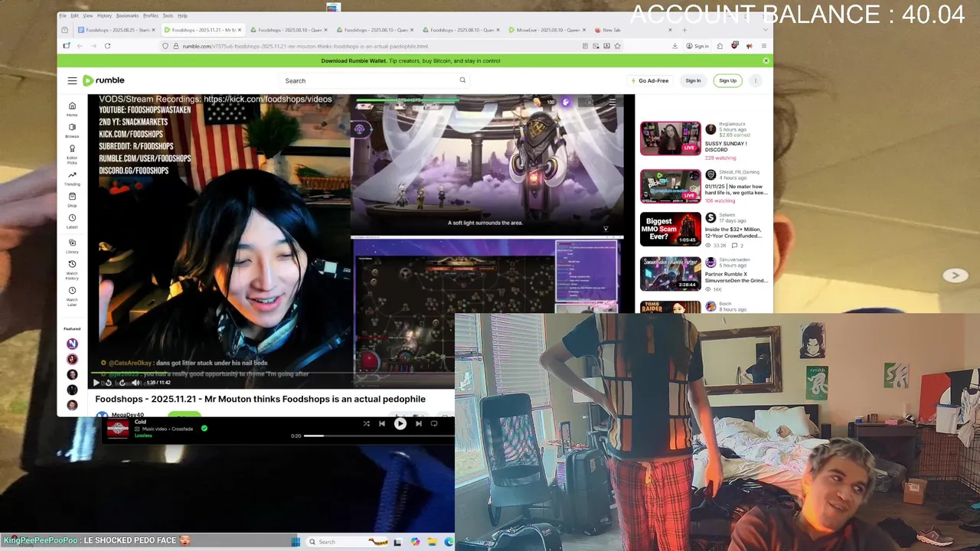
Task: Toggle shuffle in the music player
Action: click(x=366, y=423)
